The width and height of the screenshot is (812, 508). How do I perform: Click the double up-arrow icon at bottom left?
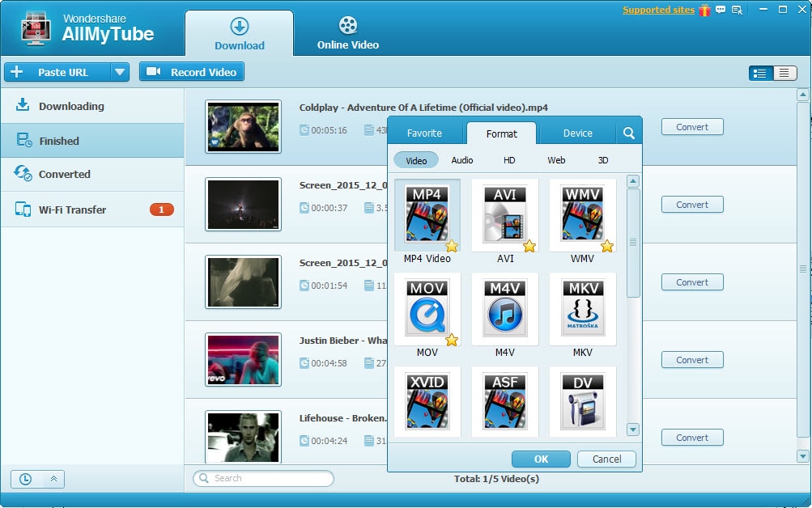point(53,479)
